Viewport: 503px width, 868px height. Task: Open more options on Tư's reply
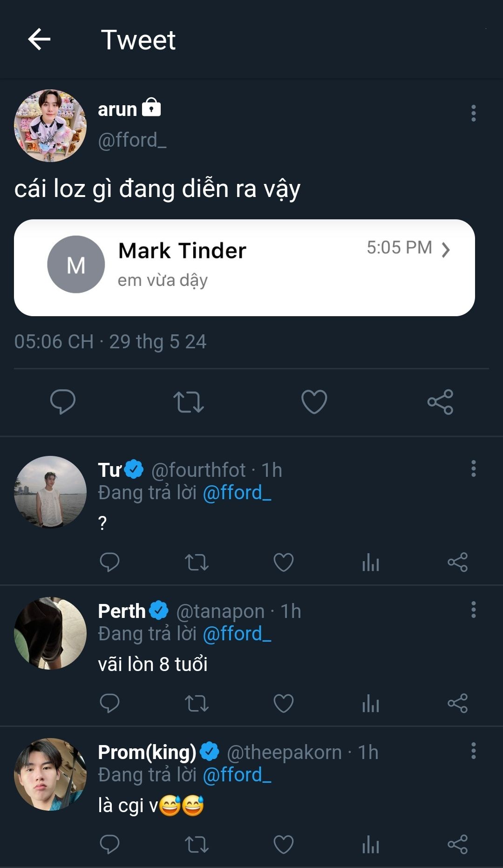tap(474, 468)
